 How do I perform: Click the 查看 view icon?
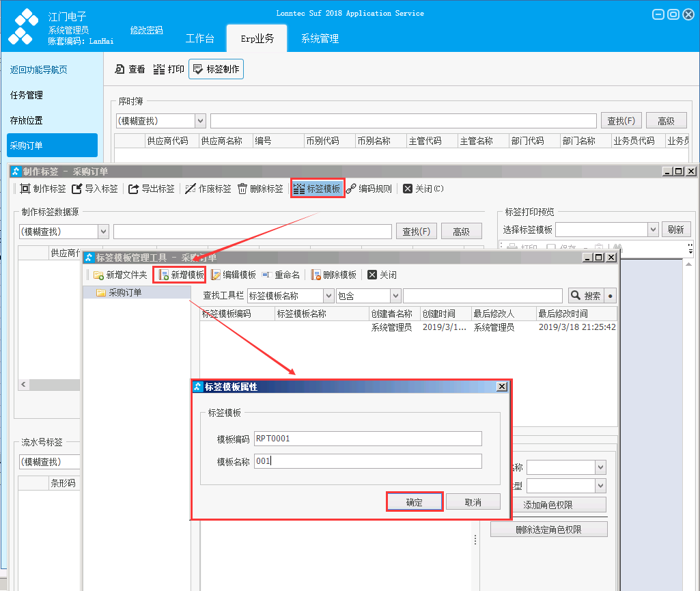coord(120,69)
